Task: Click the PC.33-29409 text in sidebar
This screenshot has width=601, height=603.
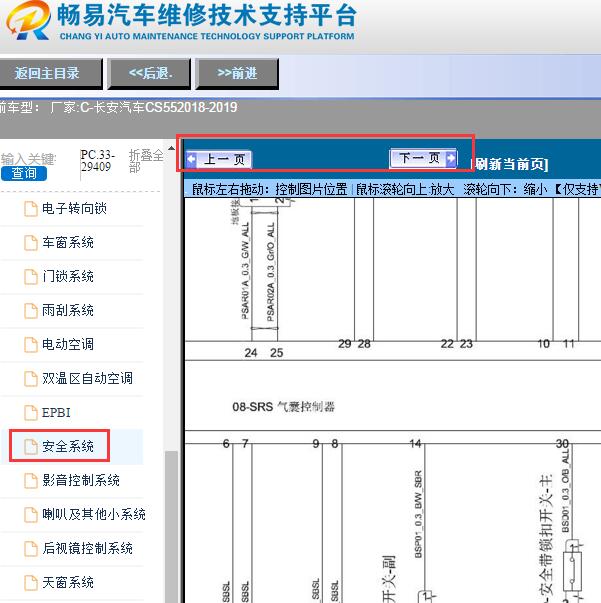Action: [98, 161]
